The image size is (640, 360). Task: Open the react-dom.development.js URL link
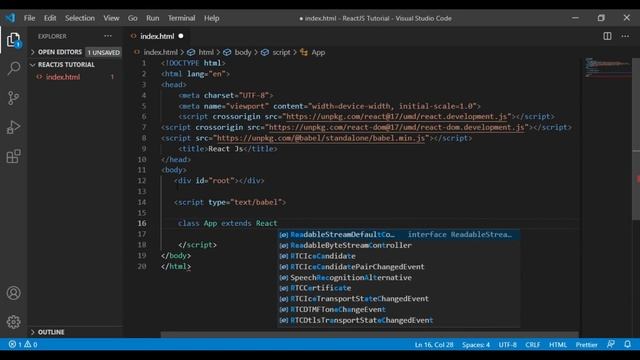pyautogui.click(x=396, y=127)
